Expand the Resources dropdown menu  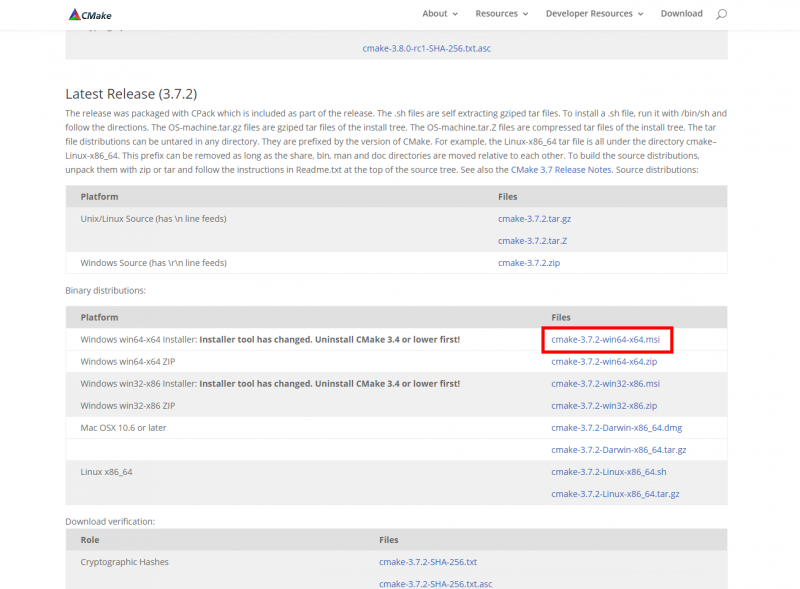[x=503, y=14]
